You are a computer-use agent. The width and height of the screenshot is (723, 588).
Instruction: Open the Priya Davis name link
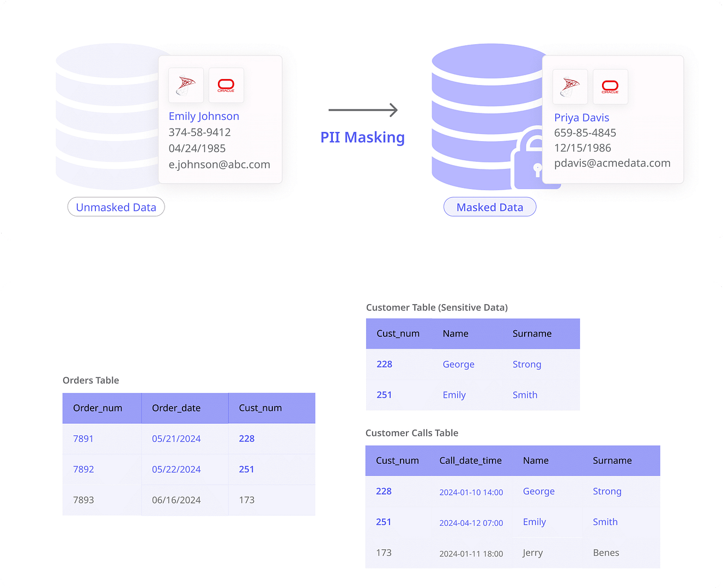click(581, 118)
